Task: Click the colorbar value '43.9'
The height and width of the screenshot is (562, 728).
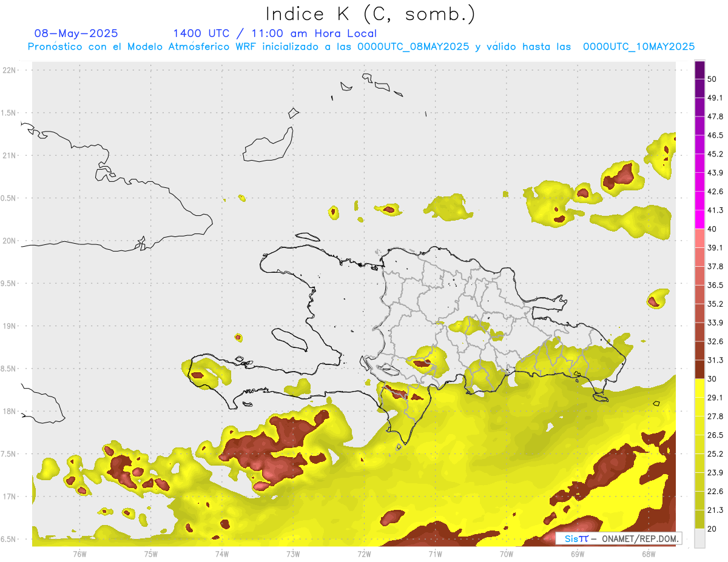Action: [715, 173]
